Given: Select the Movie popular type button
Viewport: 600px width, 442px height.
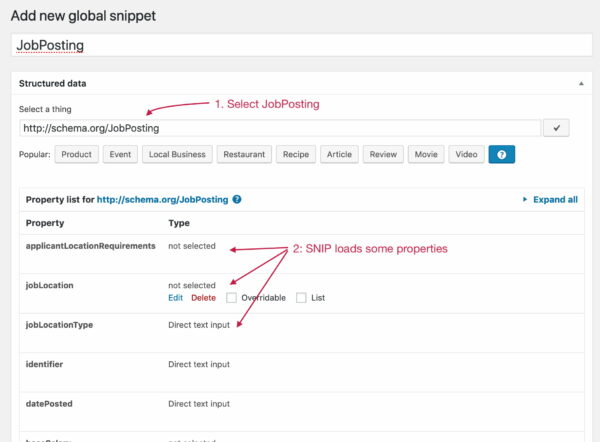Looking at the screenshot, I should [426, 154].
